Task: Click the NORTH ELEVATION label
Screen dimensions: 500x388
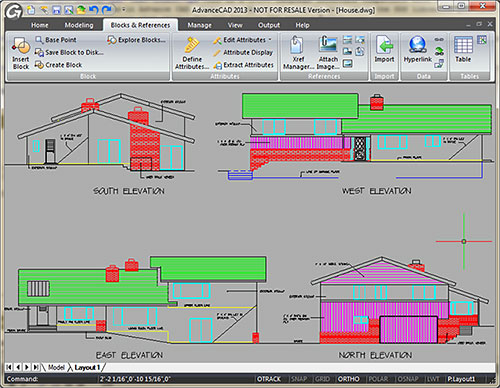Action: [375, 355]
